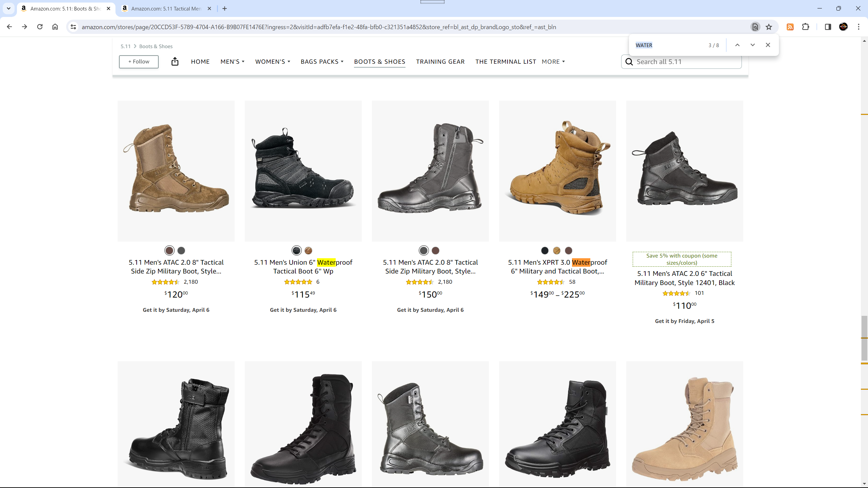Open ATAC 2.0 6" Style 12401 title

(685, 278)
